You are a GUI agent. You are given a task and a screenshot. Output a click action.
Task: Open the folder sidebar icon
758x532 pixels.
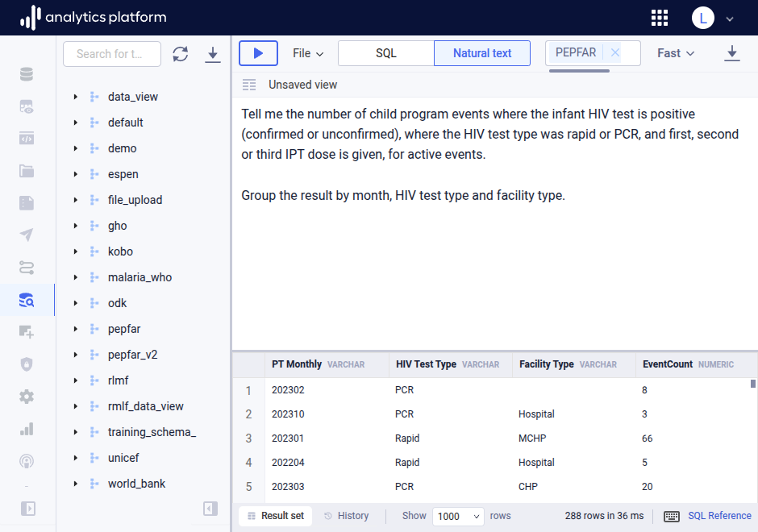(x=27, y=171)
